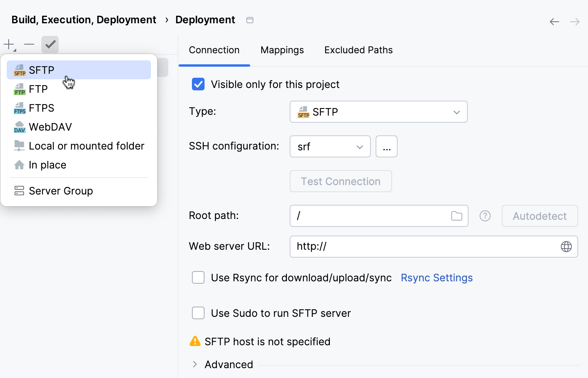Click the add server plus icon
The image size is (588, 378).
(8, 44)
